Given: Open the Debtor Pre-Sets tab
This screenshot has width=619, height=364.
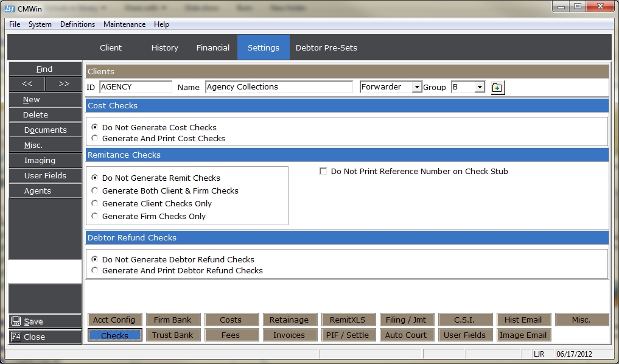Looking at the screenshot, I should click(326, 47).
